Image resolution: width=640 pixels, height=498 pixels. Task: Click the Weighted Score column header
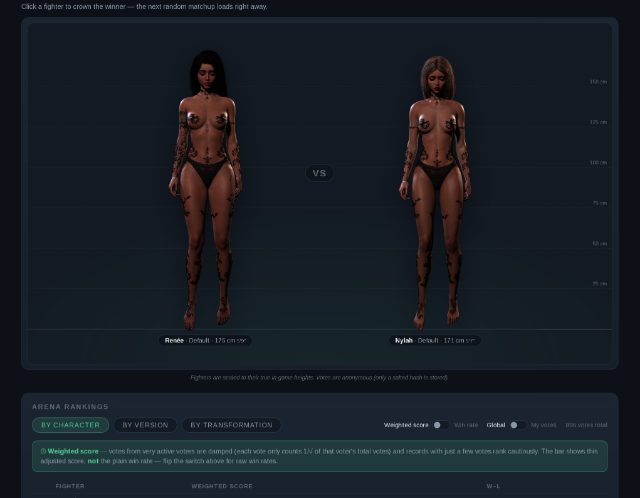point(222,486)
